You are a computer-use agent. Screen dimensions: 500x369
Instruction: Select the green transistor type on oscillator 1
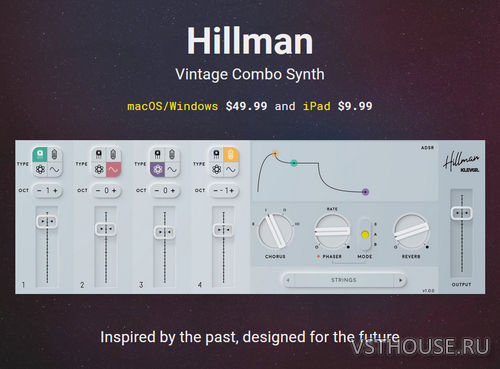click(40, 155)
